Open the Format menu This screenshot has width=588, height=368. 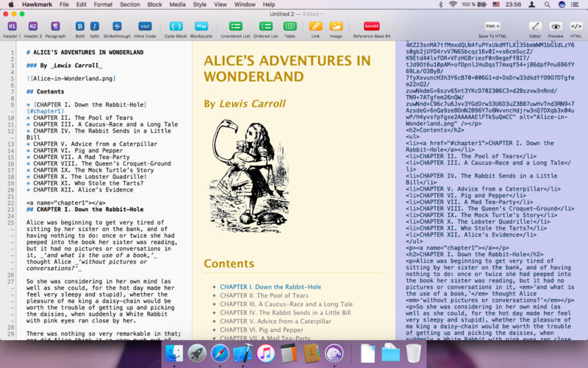tap(103, 4)
